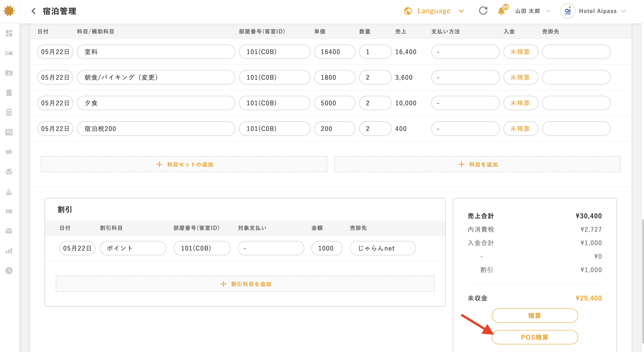
Task: Click the globe Language icon
Action: coord(408,11)
